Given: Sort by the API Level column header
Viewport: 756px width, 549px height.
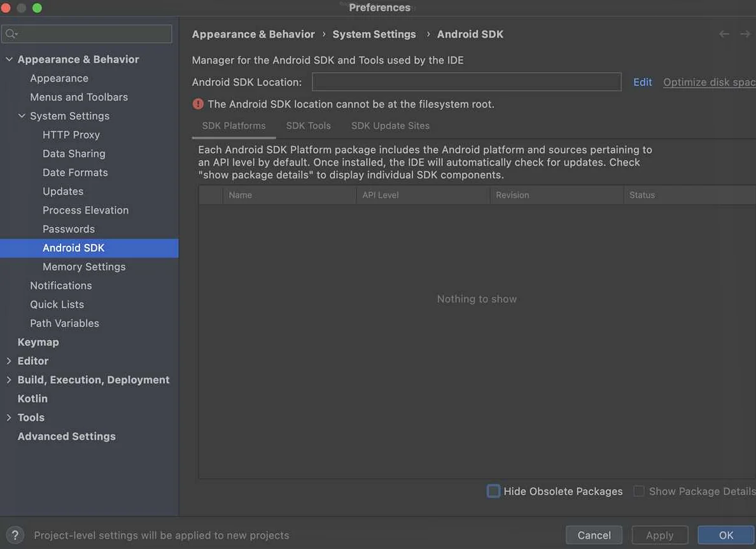Looking at the screenshot, I should pos(423,195).
